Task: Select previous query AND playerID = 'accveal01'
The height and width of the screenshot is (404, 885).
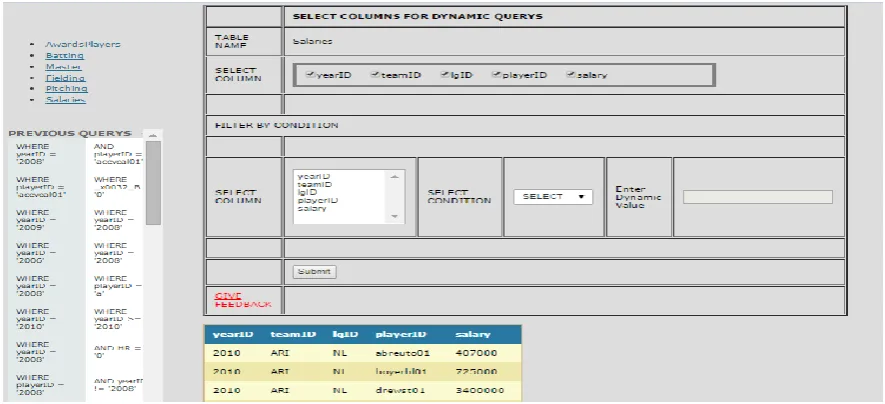Action: point(119,153)
